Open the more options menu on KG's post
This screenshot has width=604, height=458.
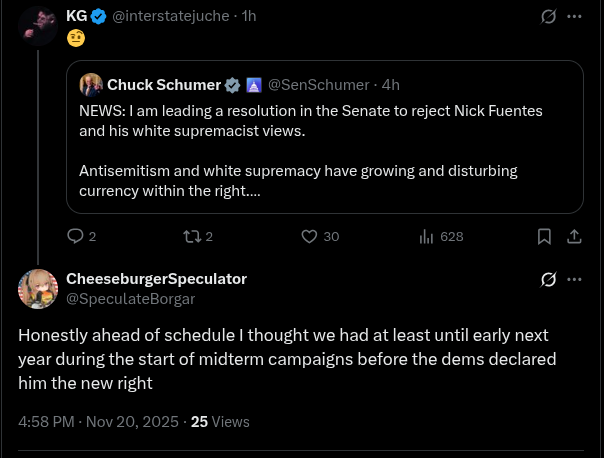tap(574, 16)
